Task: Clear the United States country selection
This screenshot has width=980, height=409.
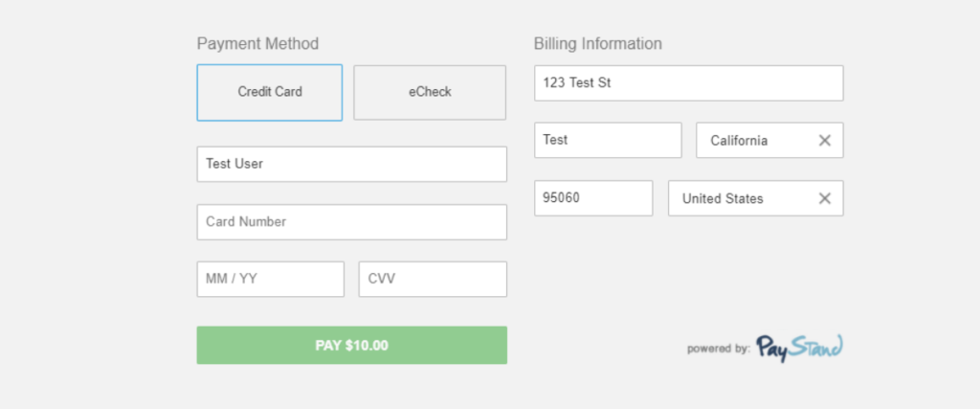Action: 824,198
